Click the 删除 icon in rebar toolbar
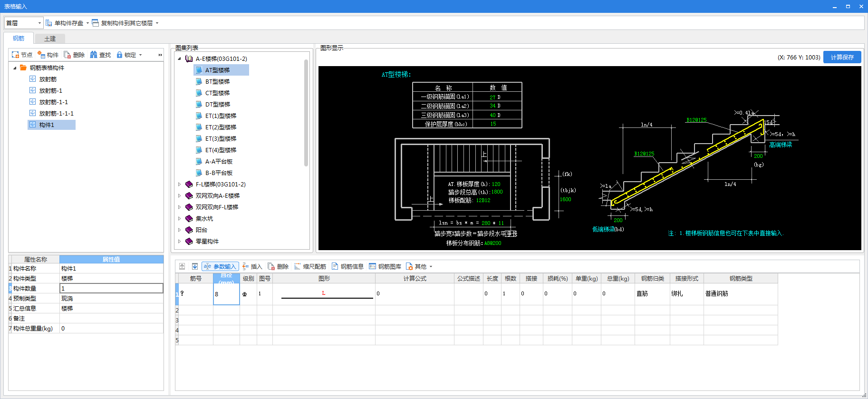The width and height of the screenshot is (868, 399). click(271, 266)
